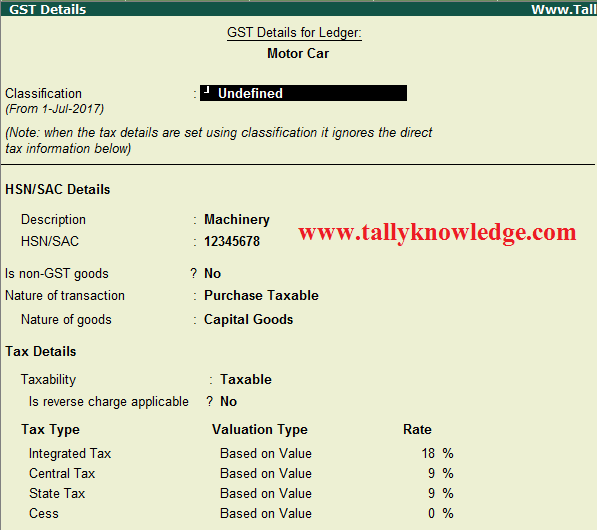
Task: Click the Motor Car ledger name
Action: pos(298,53)
